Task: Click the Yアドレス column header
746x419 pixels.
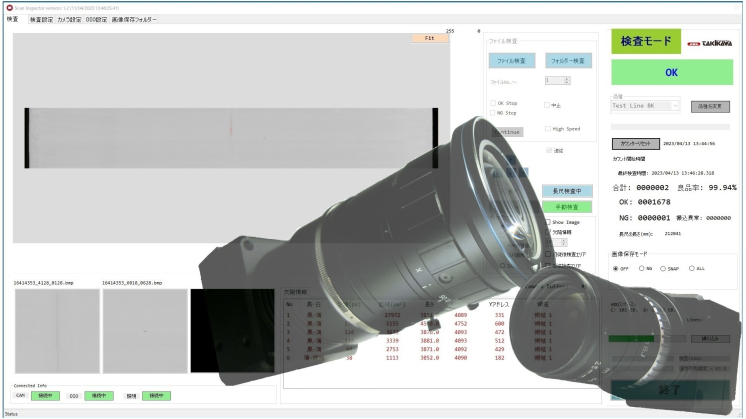Action: pyautogui.click(x=499, y=304)
